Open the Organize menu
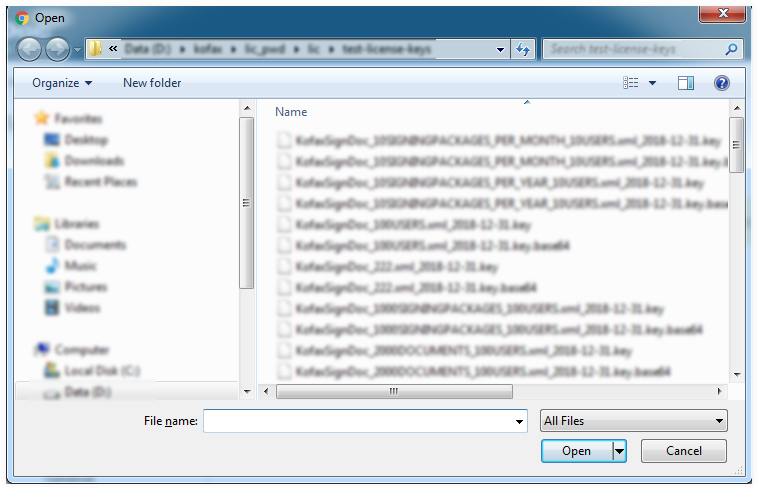This screenshot has height=490, width=759. click(61, 83)
